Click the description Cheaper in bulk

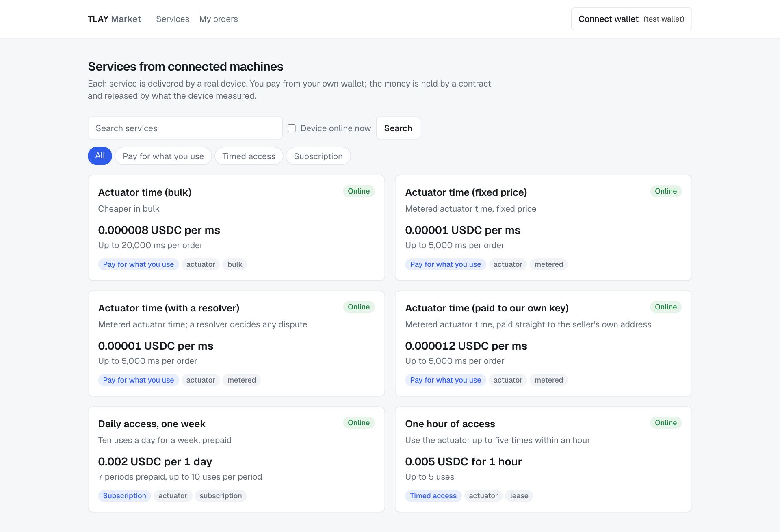[x=129, y=209]
